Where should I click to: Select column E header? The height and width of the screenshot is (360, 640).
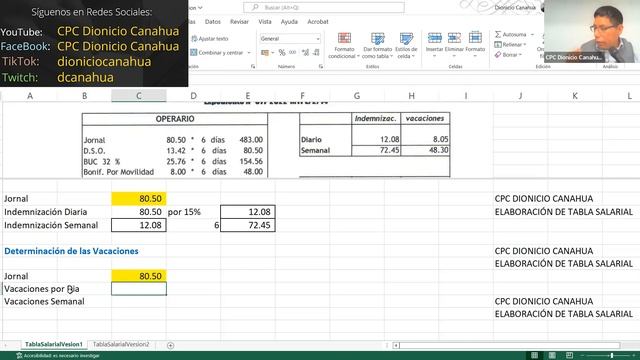[x=248, y=96]
